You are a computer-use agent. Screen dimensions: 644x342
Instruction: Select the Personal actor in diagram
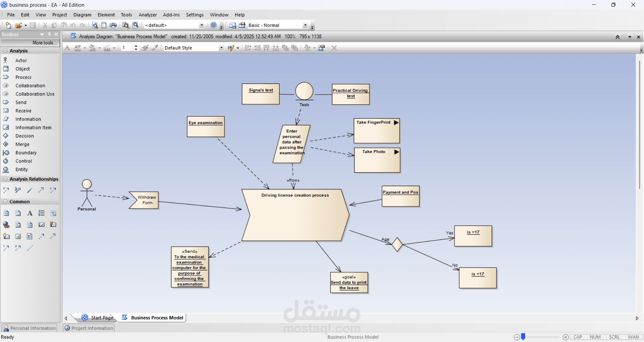click(87, 195)
